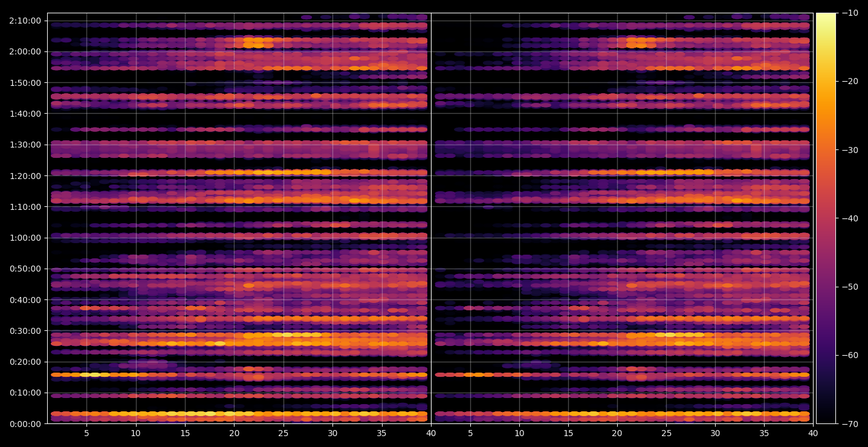
Task: Select the 0:40:00 tick label
Action: click(25, 300)
